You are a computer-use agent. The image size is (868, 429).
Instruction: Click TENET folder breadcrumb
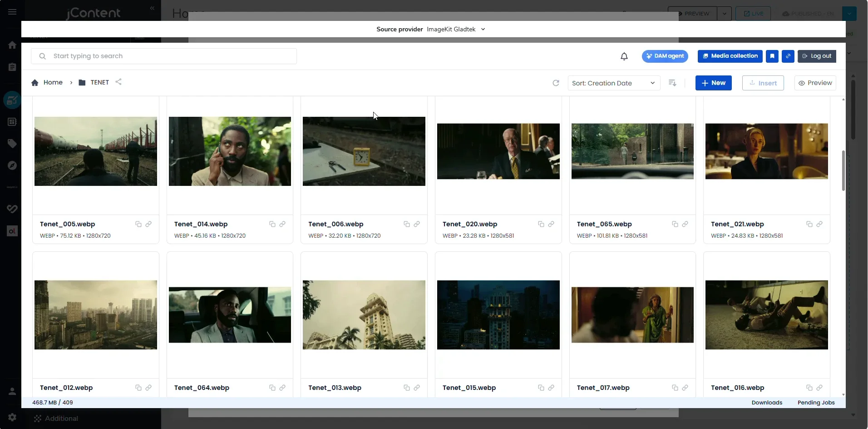pos(94,83)
